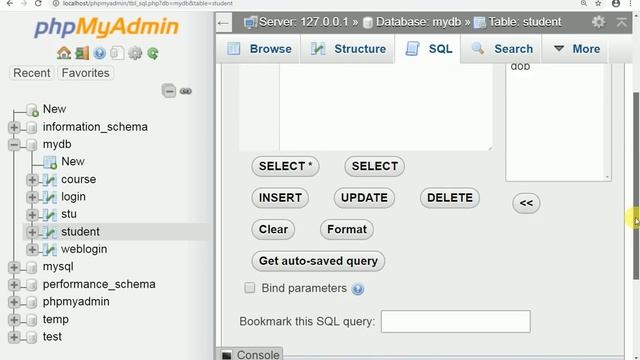This screenshot has height=360, width=640.
Task: Open page settings gear in header
Action: point(598,22)
